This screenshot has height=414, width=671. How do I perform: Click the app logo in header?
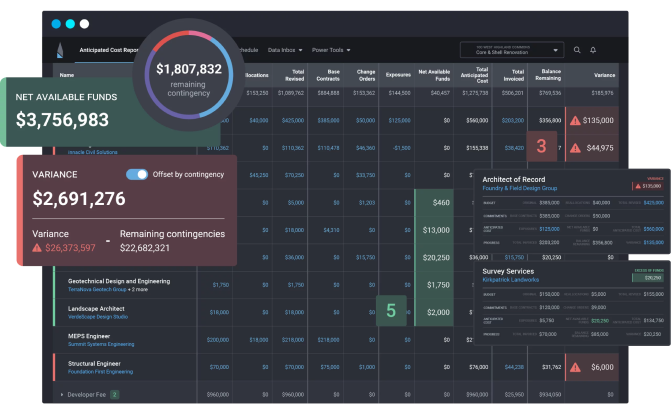[x=60, y=50]
